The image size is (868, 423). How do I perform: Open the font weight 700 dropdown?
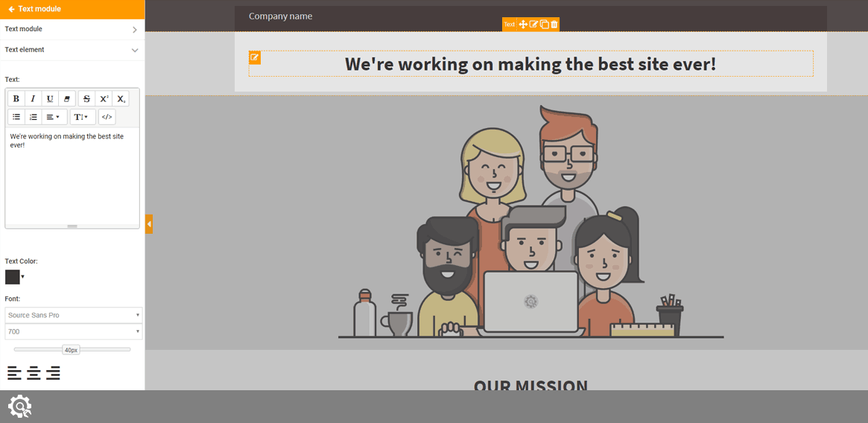point(73,331)
